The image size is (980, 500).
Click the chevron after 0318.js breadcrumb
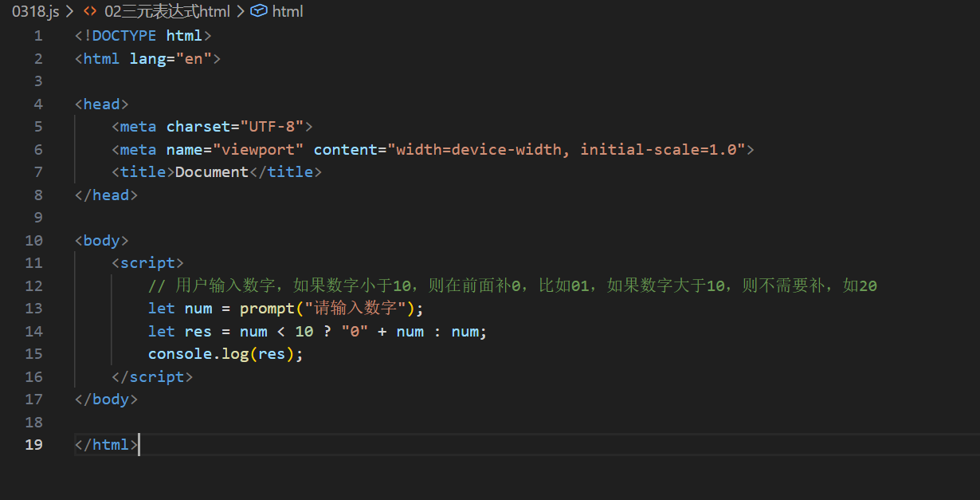tap(69, 11)
